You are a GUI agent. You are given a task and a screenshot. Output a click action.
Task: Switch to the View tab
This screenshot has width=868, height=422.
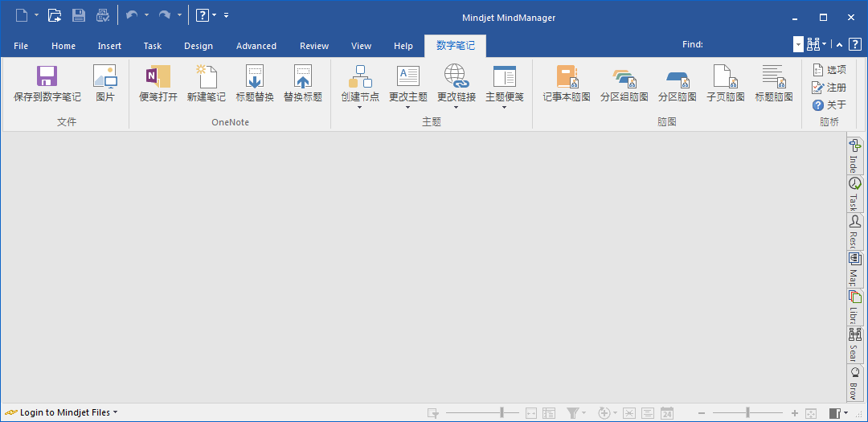point(362,46)
